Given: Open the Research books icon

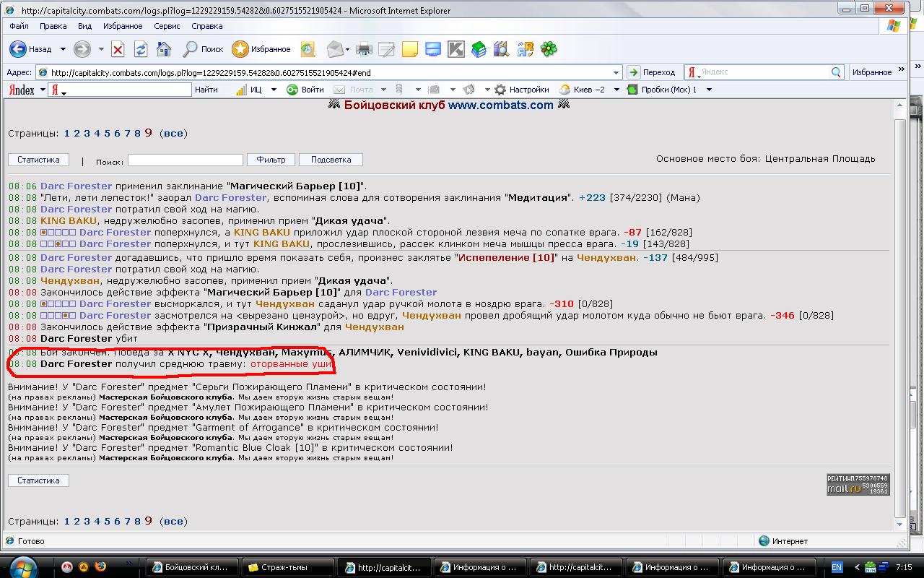Looking at the screenshot, I should click(479, 49).
